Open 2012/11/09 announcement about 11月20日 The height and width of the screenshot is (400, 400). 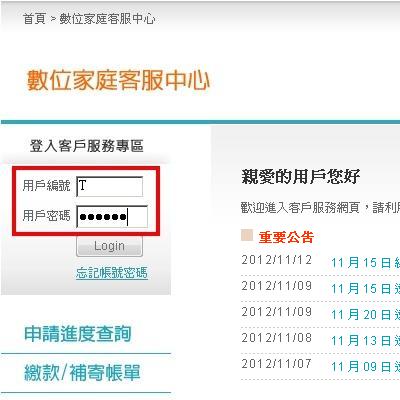tap(365, 314)
